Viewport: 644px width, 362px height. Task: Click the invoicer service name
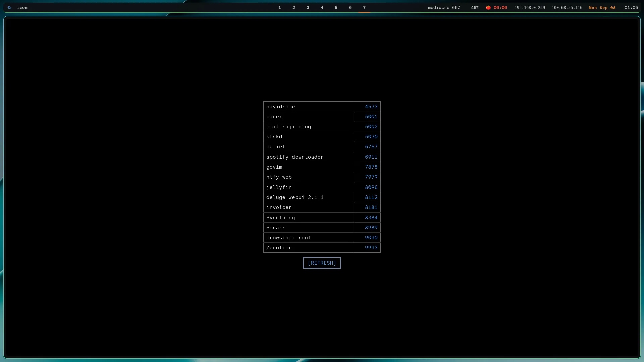coord(279,207)
